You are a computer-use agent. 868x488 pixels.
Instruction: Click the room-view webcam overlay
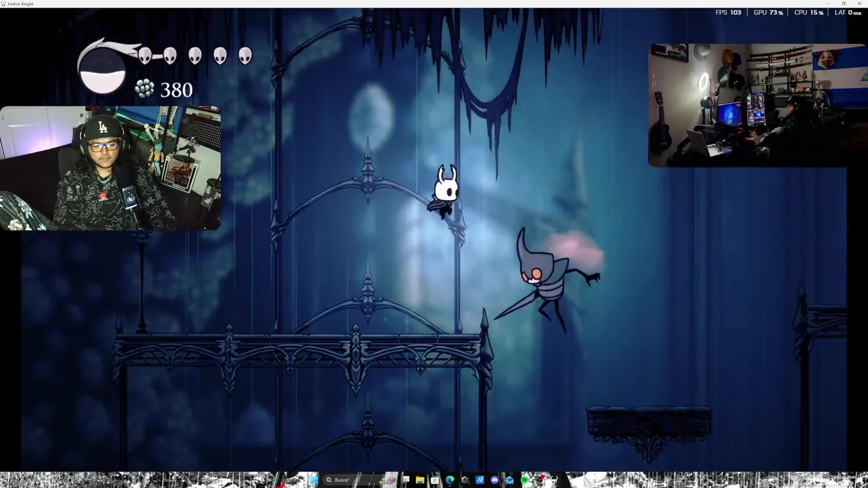757,105
